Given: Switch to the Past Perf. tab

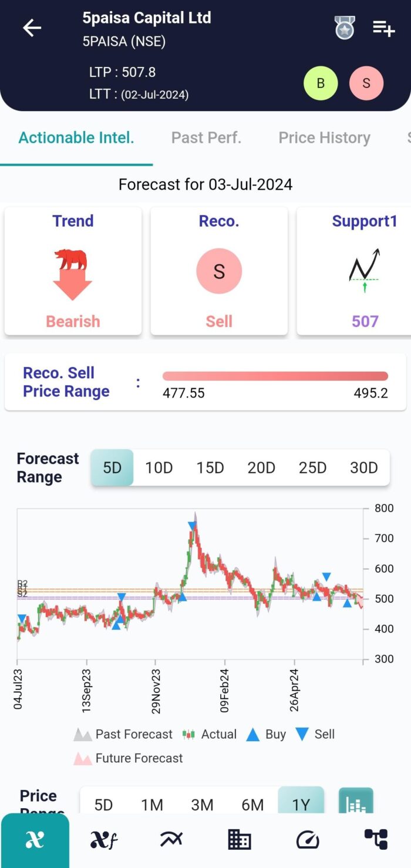Looking at the screenshot, I should point(207,137).
